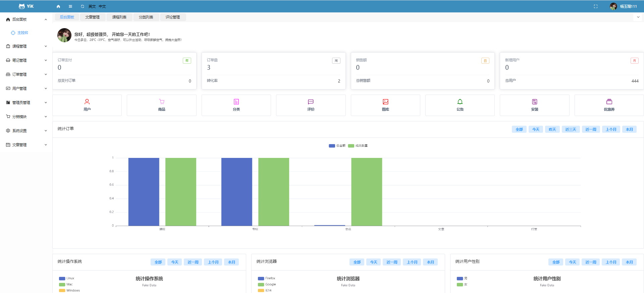Open the 安装 shortcut card

click(535, 105)
